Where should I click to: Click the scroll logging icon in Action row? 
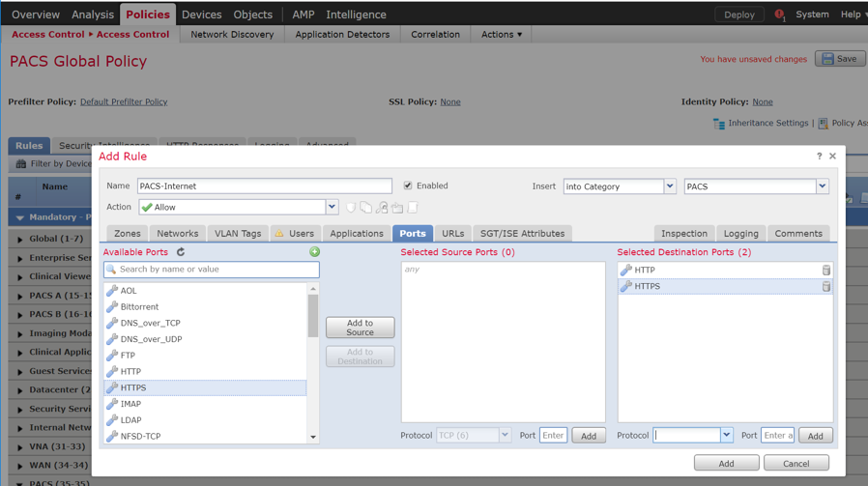click(413, 208)
